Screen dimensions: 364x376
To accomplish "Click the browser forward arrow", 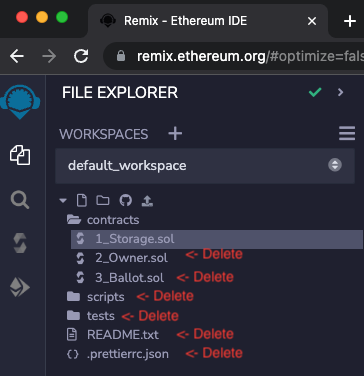I will (x=49, y=56).
